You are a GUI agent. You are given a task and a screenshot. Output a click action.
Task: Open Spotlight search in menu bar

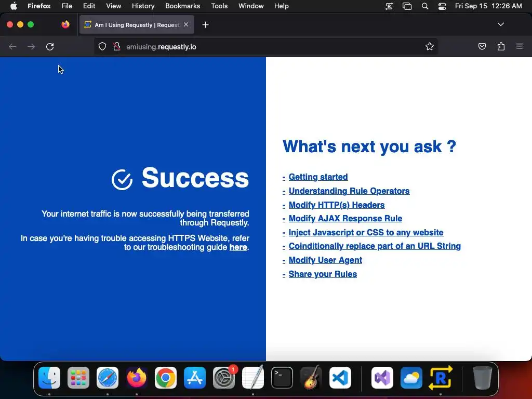[x=425, y=6]
